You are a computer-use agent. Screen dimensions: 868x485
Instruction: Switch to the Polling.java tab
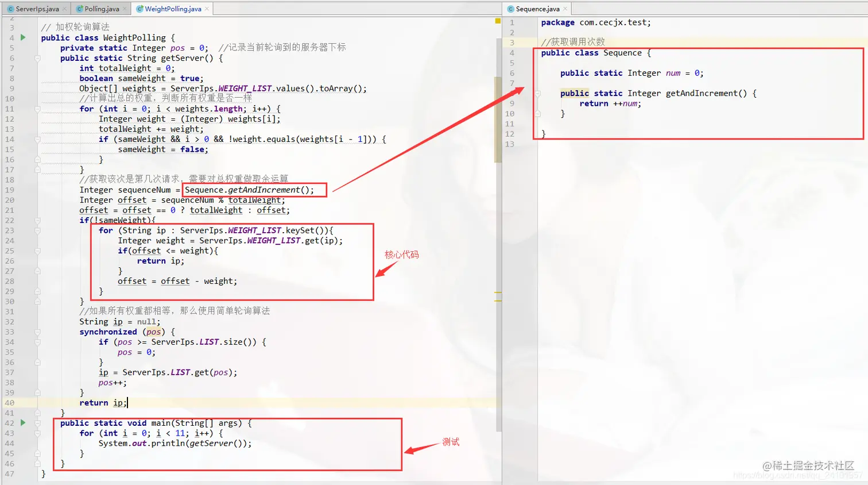[102, 9]
